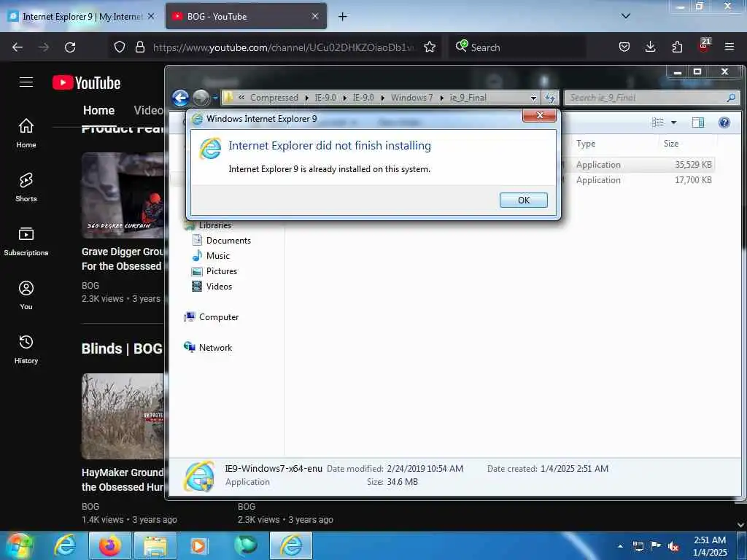The image size is (747, 560).
Task: Open the Windows Start menu
Action: (x=19, y=546)
